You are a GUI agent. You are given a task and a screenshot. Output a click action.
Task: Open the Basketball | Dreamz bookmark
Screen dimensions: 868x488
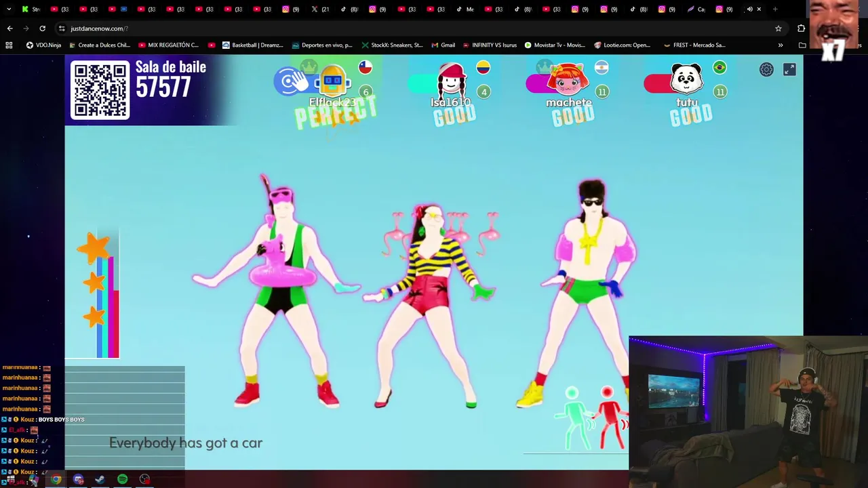click(x=252, y=45)
